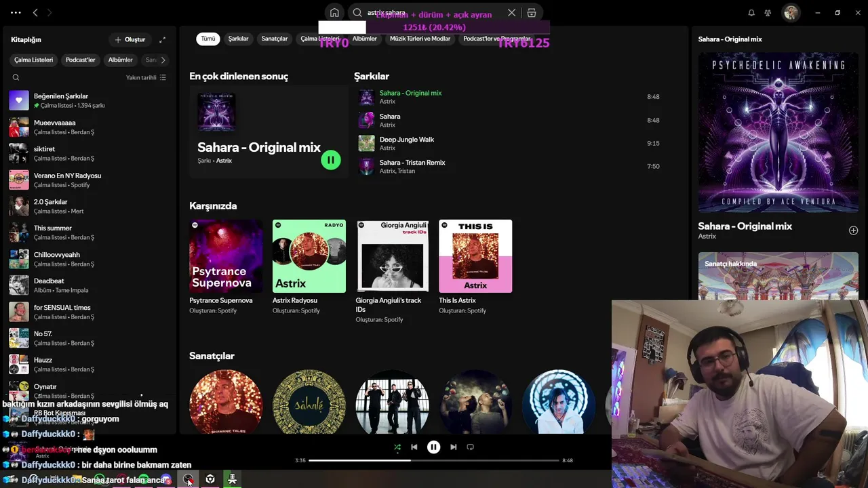Show more library filter chips

[163, 60]
